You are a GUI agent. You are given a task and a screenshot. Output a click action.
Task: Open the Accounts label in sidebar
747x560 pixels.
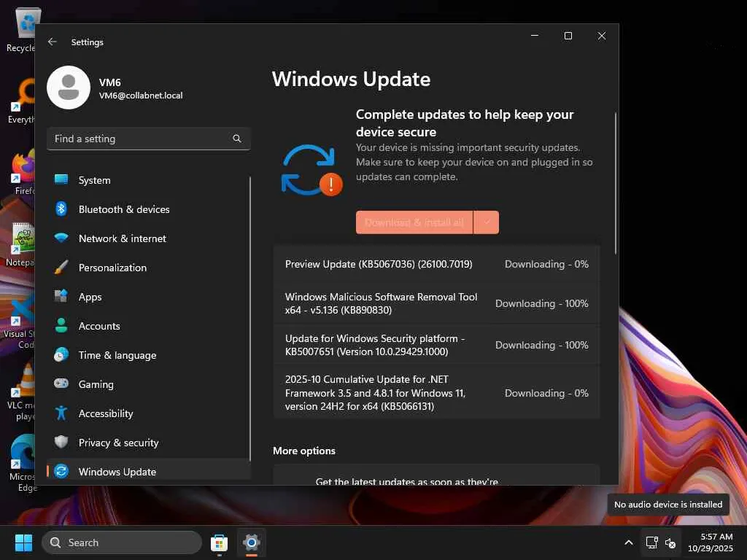99,326
